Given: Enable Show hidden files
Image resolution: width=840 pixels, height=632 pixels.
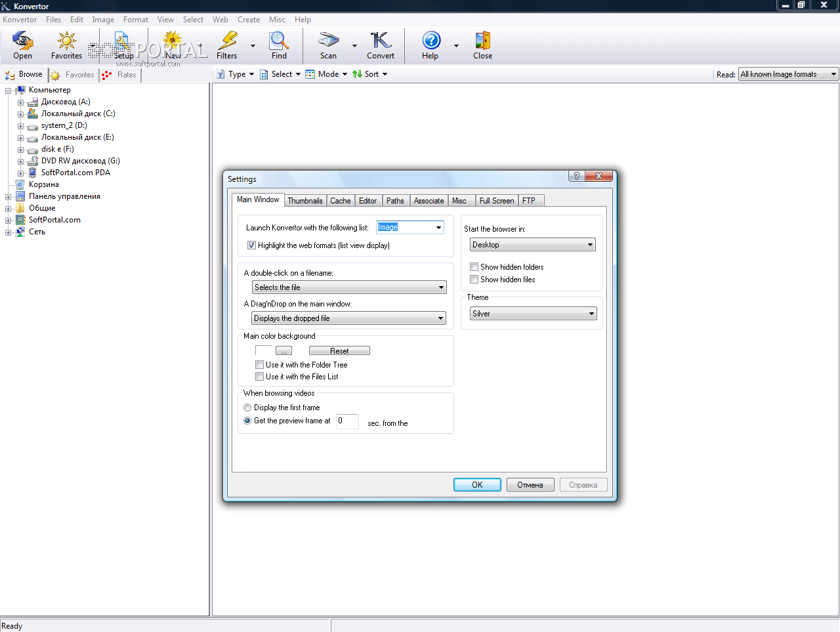Looking at the screenshot, I should point(474,280).
